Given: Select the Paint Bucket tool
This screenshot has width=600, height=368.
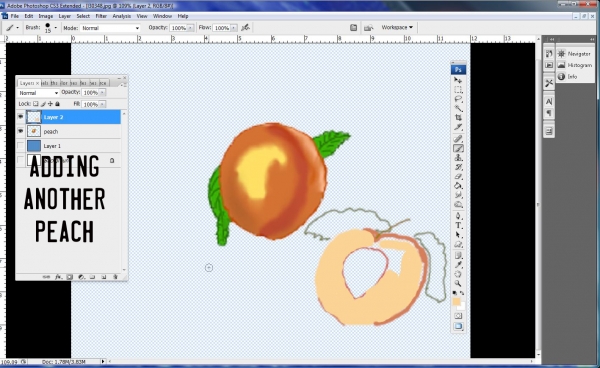Looking at the screenshot, I should [x=458, y=186].
